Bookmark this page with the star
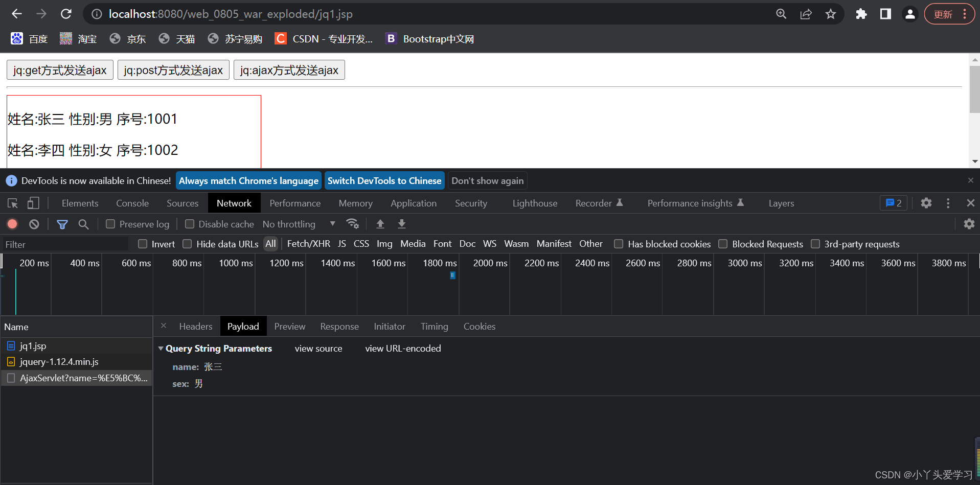 coord(831,14)
